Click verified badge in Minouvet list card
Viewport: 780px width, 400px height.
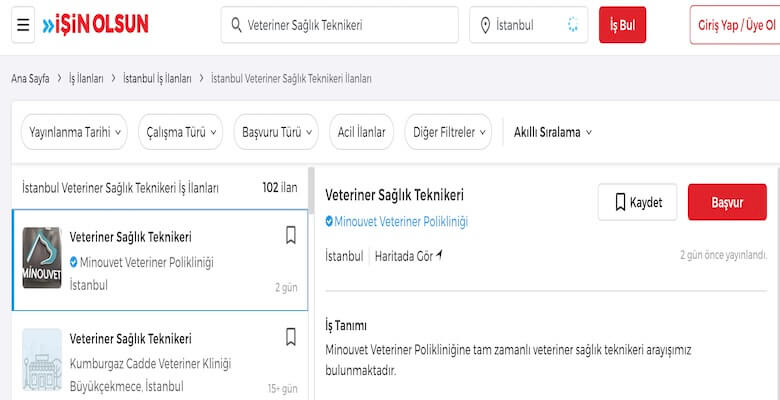[74, 262]
